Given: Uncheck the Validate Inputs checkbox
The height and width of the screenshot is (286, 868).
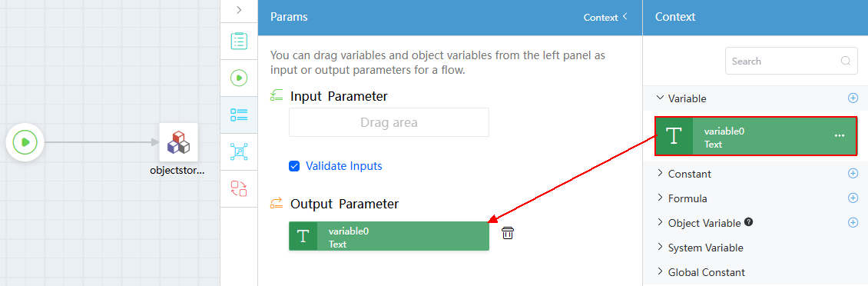Looking at the screenshot, I should click(294, 166).
